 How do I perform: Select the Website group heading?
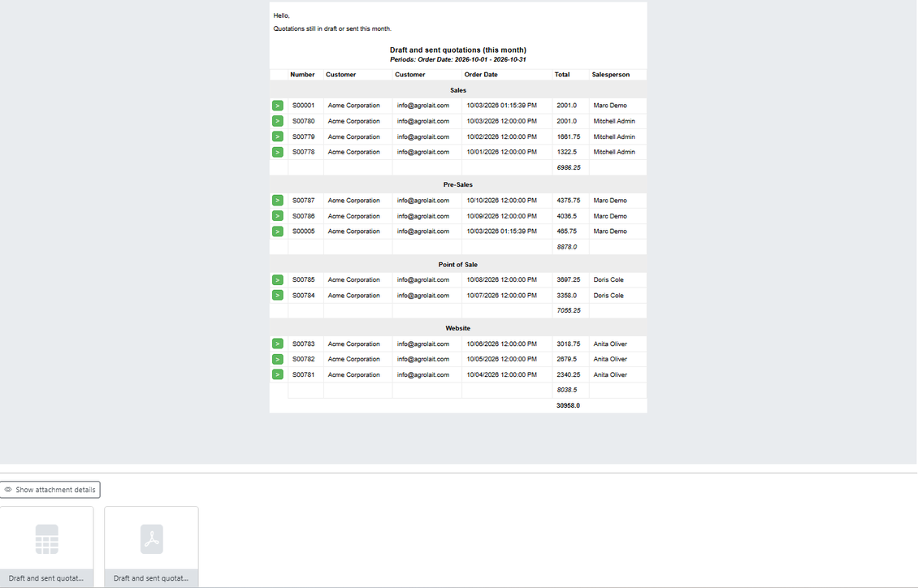click(x=458, y=329)
